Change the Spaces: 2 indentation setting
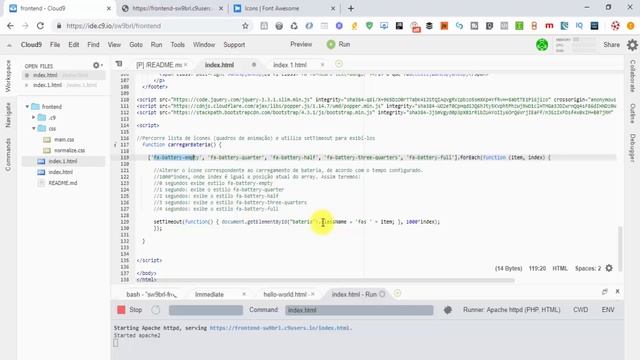The image size is (640, 360). [x=588, y=269]
